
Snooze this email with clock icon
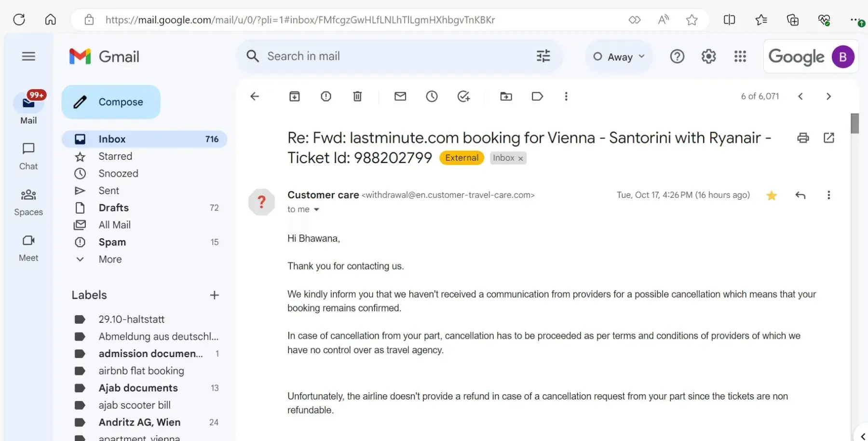pyautogui.click(x=432, y=96)
